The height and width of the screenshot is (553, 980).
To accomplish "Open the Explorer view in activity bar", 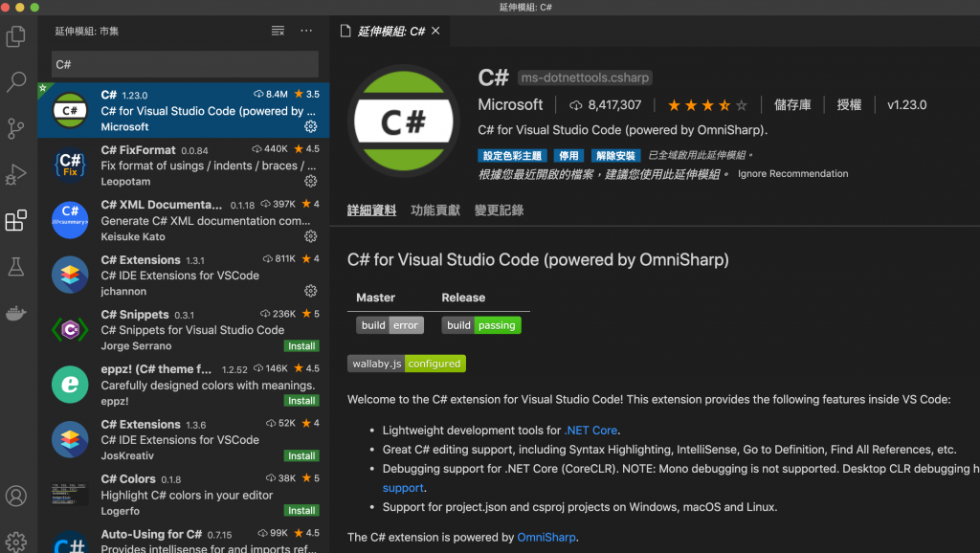I will pos(15,36).
